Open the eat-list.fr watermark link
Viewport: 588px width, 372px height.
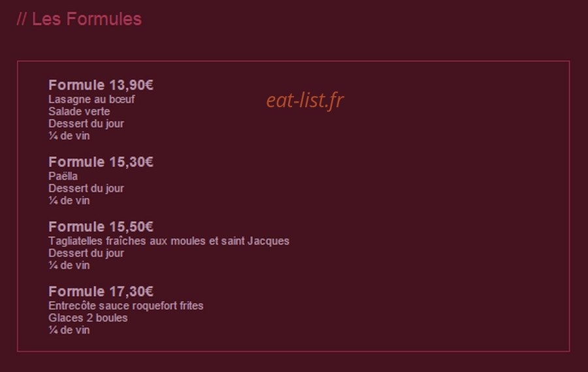click(x=305, y=101)
